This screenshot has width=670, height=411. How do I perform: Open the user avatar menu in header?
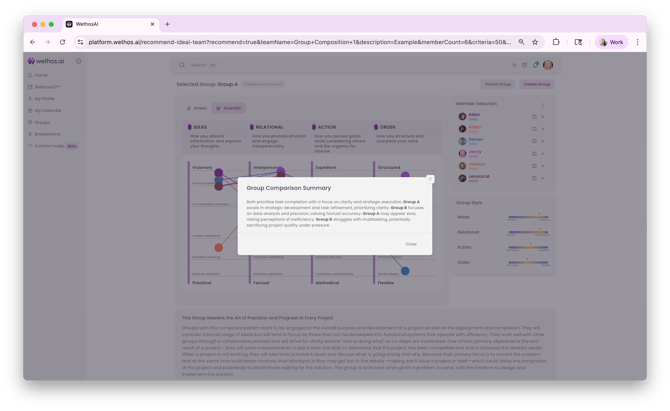click(x=548, y=65)
